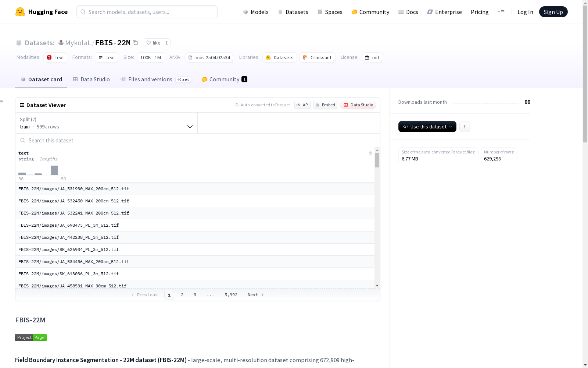Click the Datasets library tag

point(280,57)
